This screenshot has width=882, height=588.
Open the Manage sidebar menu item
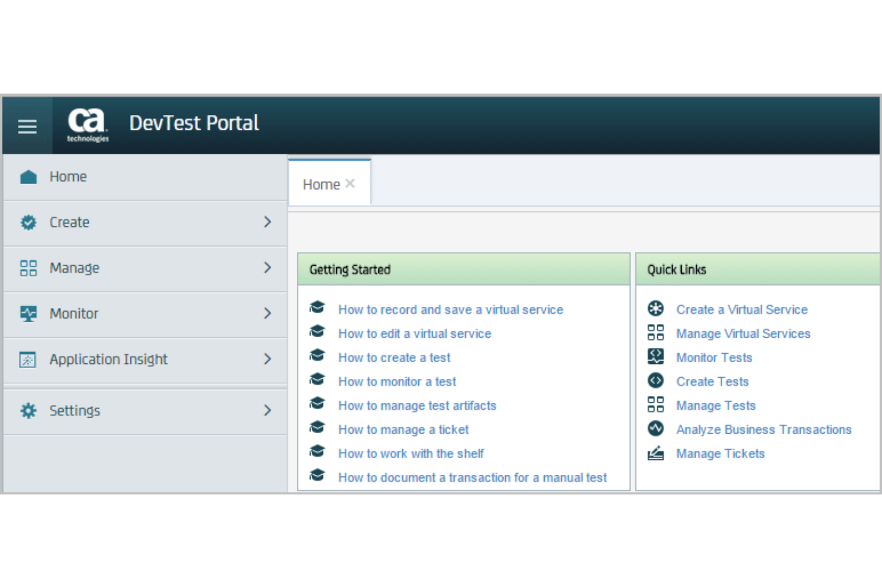click(x=145, y=269)
